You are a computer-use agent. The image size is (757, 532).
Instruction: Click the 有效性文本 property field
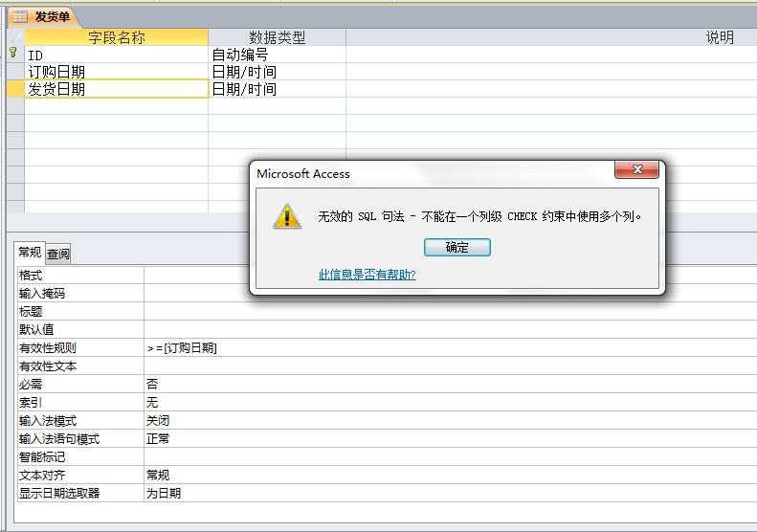tap(451, 366)
